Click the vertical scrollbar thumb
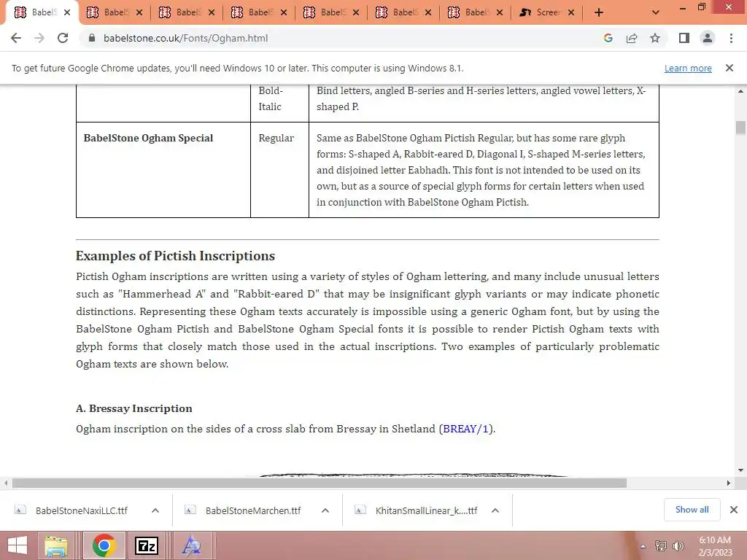747x560 pixels. point(740,128)
